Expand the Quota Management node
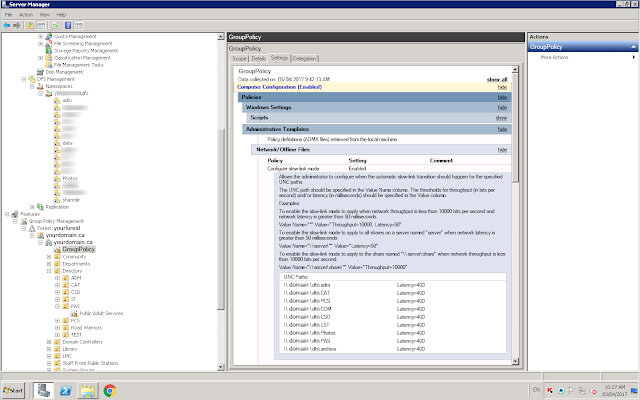The width and height of the screenshot is (640, 400). tap(40, 36)
